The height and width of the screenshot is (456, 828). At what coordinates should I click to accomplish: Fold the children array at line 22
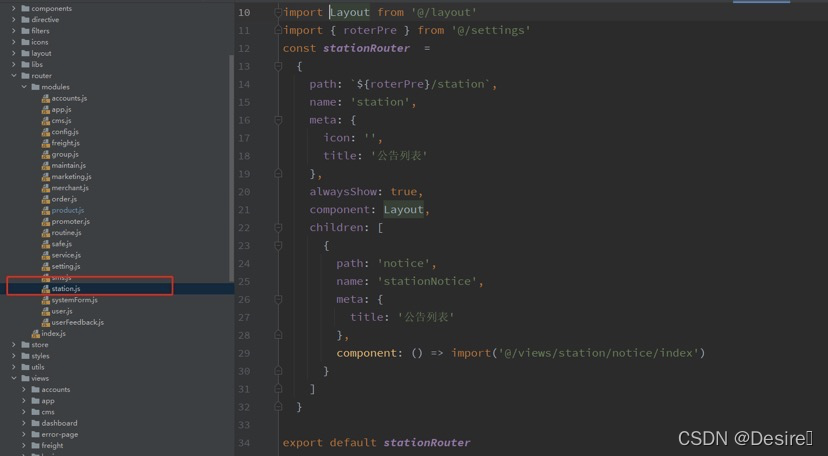click(x=278, y=227)
